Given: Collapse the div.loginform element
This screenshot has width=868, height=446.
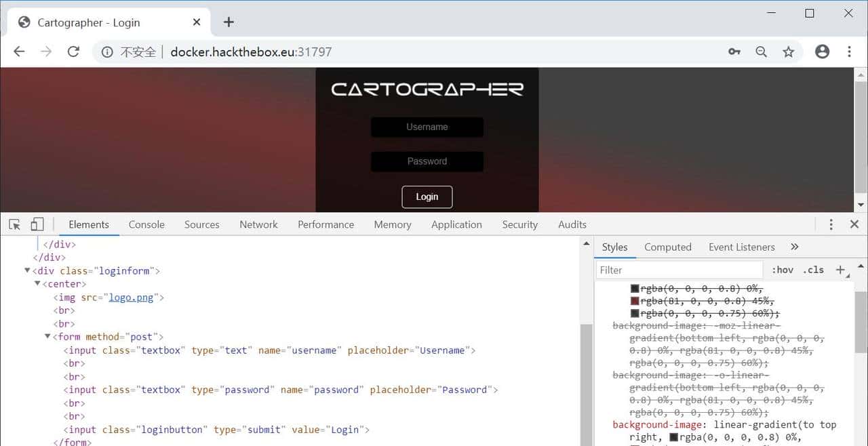Looking at the screenshot, I should tap(27, 270).
